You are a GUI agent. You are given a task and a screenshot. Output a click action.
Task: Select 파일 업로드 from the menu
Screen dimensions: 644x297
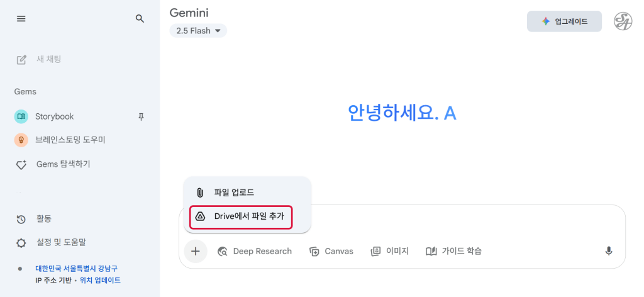(x=233, y=192)
